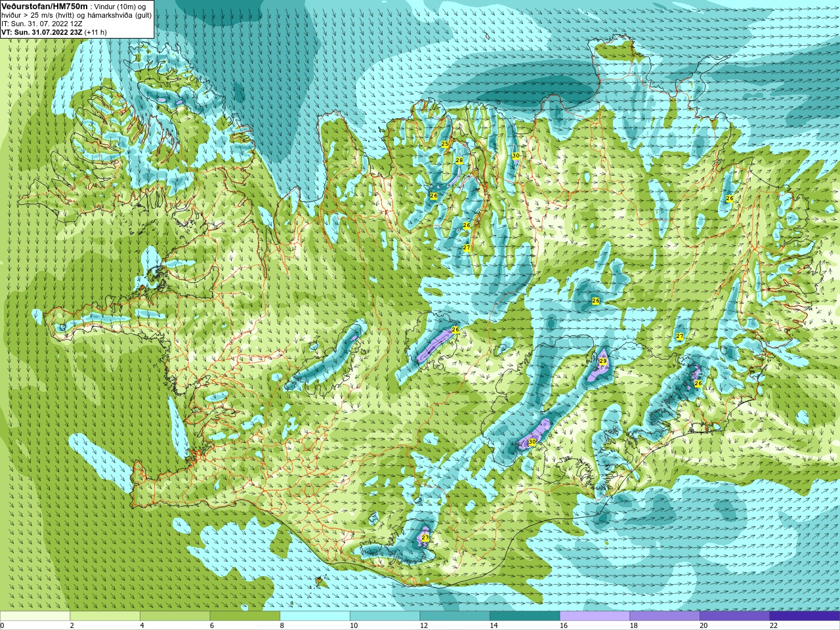Screen dimensions: 840x630
Task: Click the legend tick label '12'
Action: (424, 625)
